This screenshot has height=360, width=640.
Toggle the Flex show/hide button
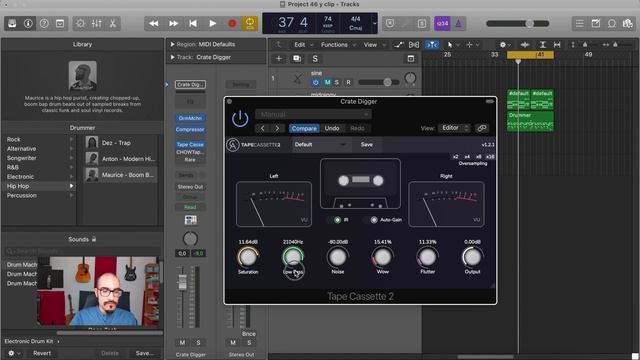pos(414,44)
